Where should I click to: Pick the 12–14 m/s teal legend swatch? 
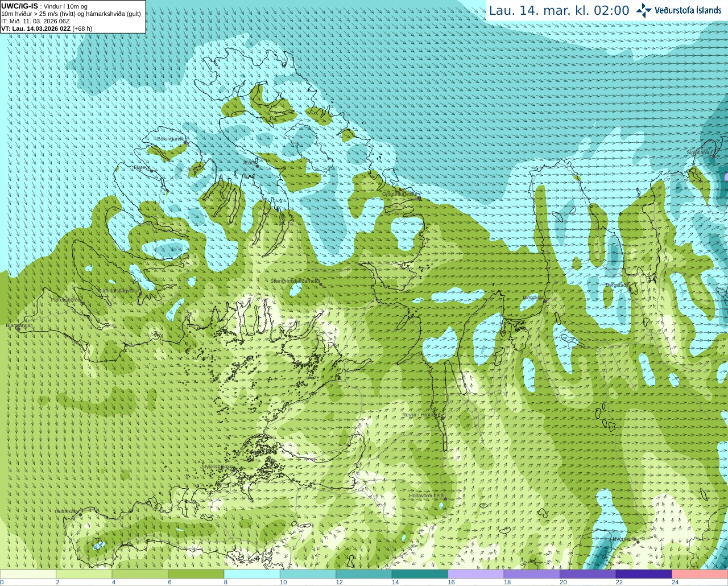pos(364,574)
